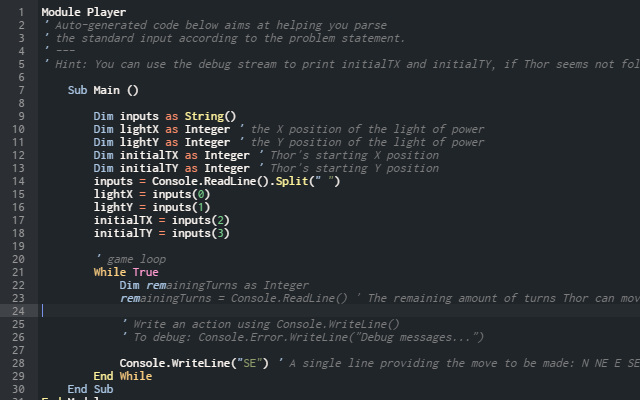Click line number 7 in the gutter
640x400 pixels.
[20, 90]
